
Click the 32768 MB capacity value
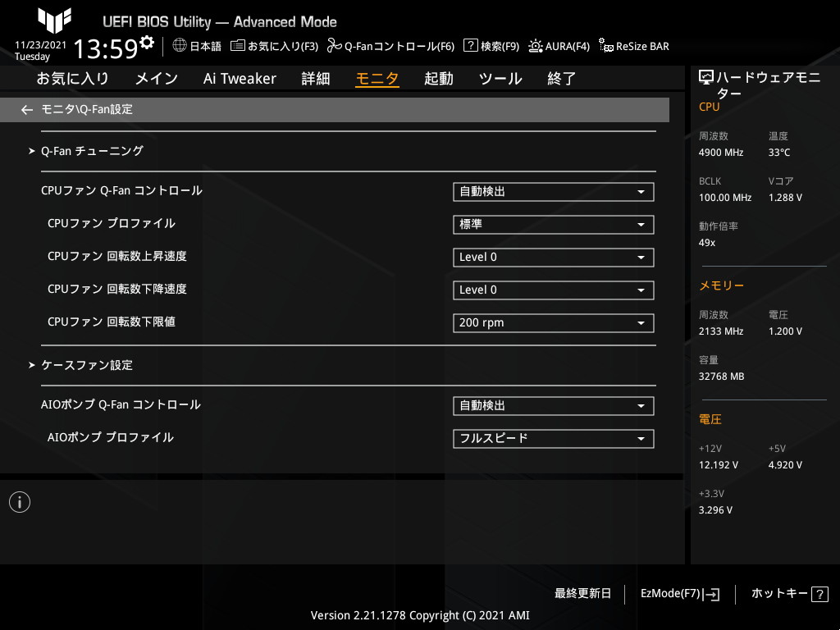(722, 377)
